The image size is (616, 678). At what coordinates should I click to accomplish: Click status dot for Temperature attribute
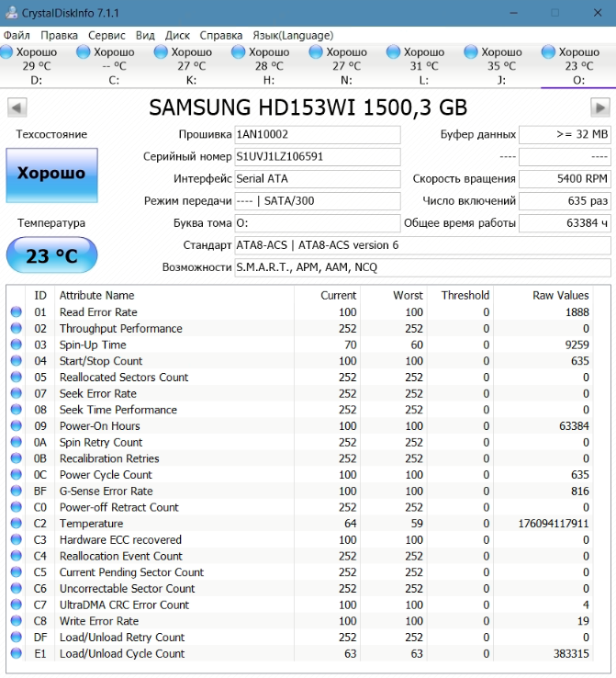point(17,524)
